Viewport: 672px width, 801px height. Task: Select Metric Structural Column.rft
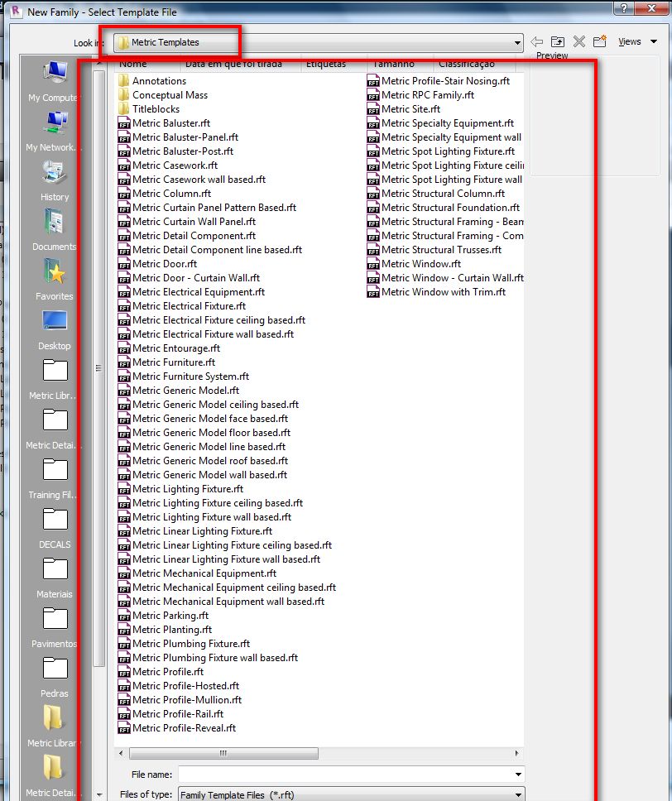[436, 194]
